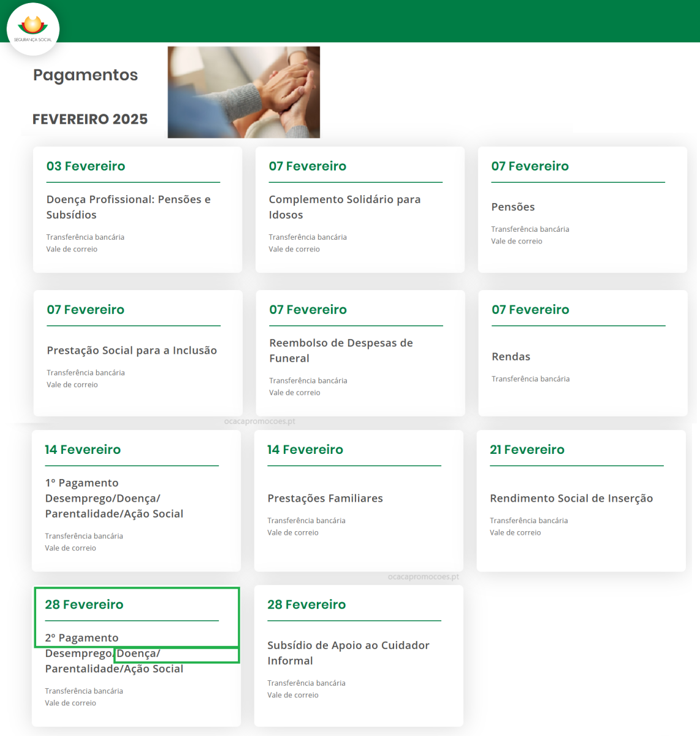Open Complemento Solidário para Idosos
The height and width of the screenshot is (736, 700).
(344, 207)
